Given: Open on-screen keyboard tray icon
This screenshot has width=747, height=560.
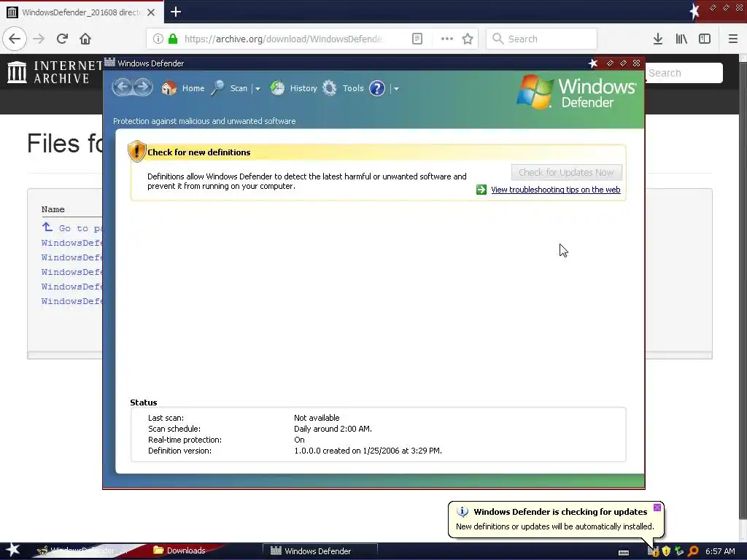Looking at the screenshot, I should [x=624, y=552].
